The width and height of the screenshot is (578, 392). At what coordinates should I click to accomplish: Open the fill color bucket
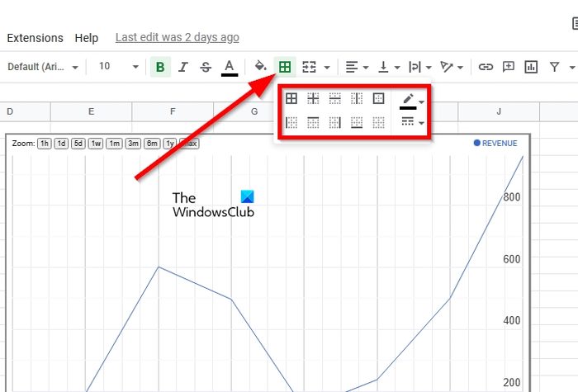coord(260,66)
